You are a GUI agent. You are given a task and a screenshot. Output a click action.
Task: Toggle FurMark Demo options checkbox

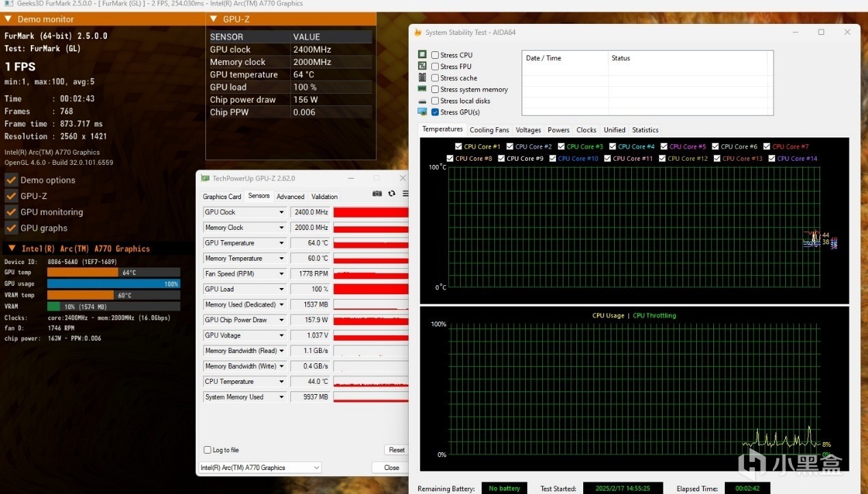[11, 180]
